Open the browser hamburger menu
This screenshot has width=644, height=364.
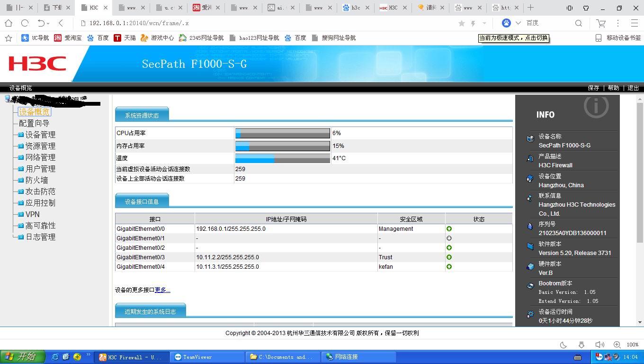(635, 23)
